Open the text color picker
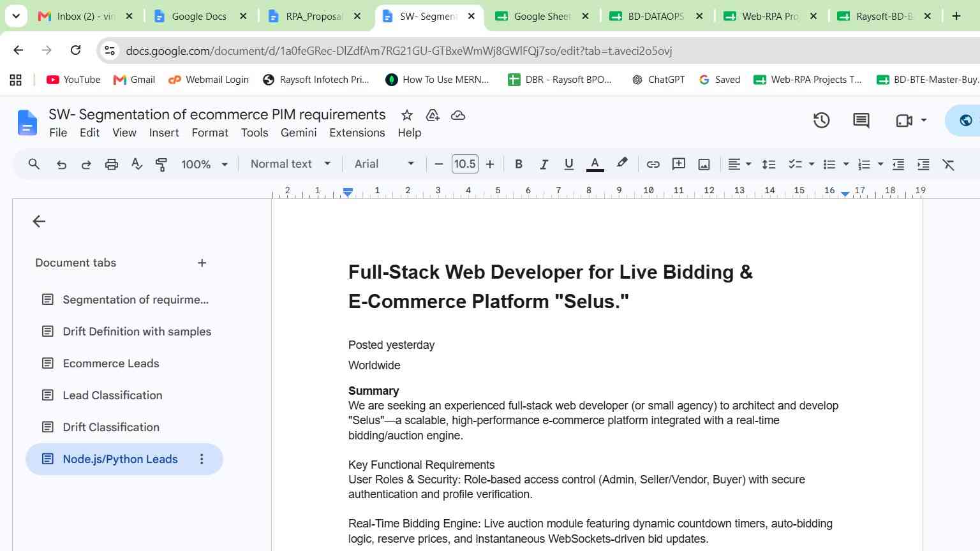 pos(595,165)
